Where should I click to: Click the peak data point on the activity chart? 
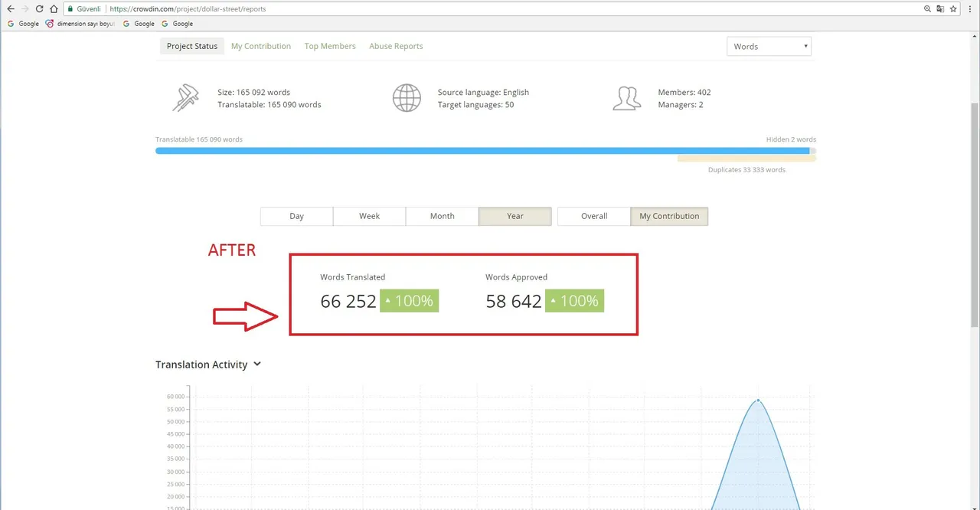click(758, 400)
